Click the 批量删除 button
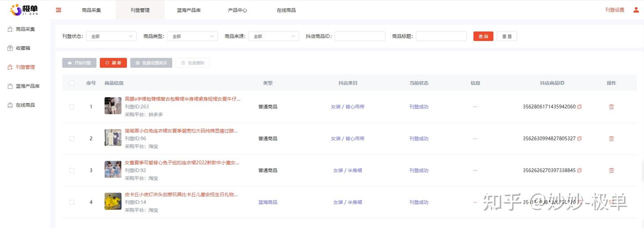The height and width of the screenshot is (228, 644). 193,63
